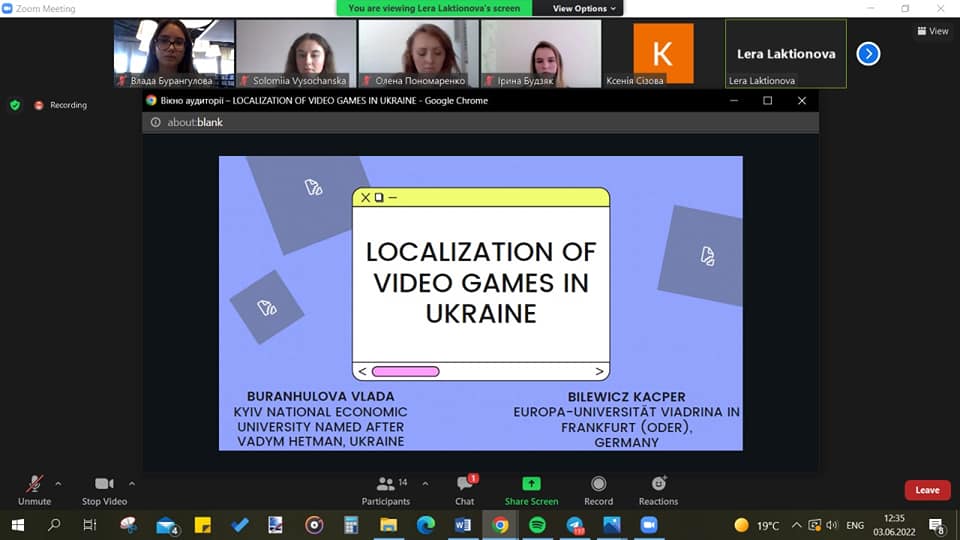Screen dimensions: 960x540
Task: Open the Reactions menu icon
Action: pyautogui.click(x=658, y=484)
